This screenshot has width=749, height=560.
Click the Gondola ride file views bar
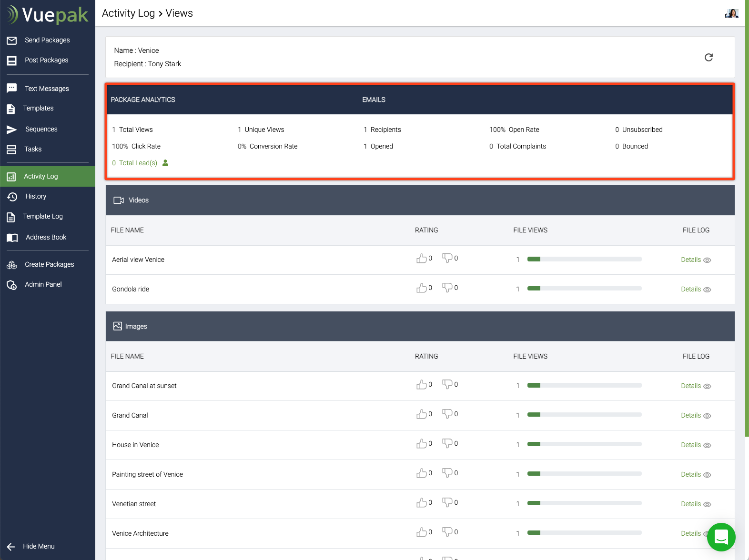click(584, 289)
